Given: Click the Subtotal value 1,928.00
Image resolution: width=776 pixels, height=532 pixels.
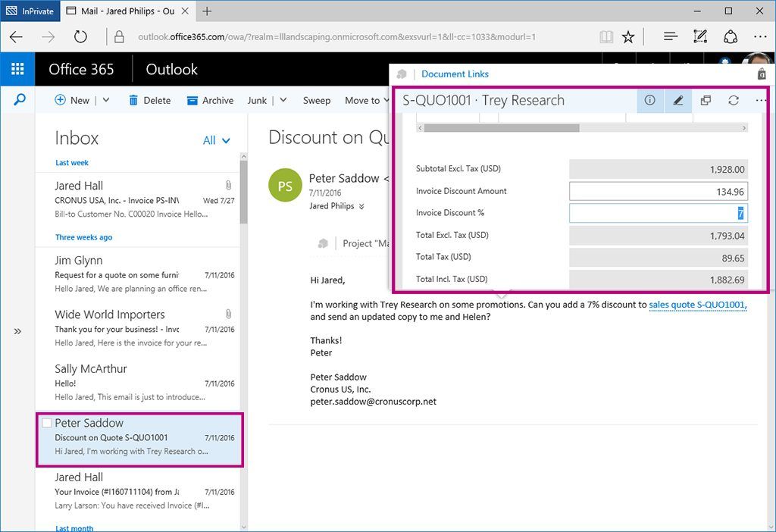Looking at the screenshot, I should tap(659, 169).
